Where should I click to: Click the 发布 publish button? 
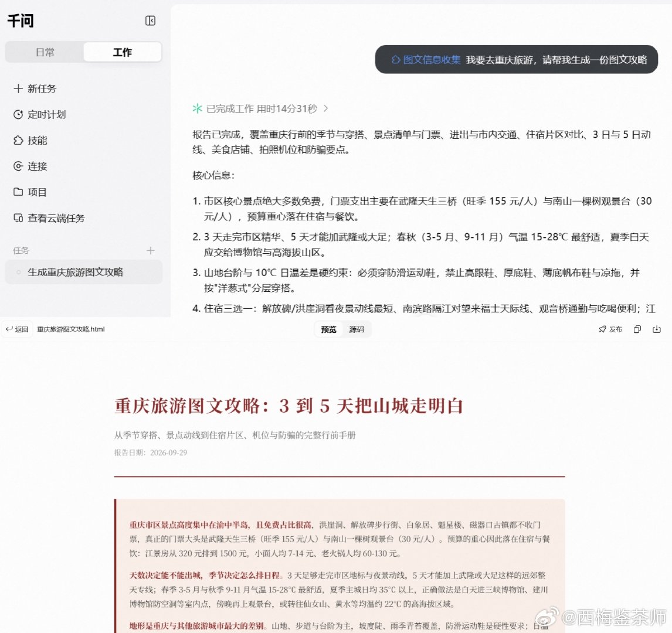610,329
